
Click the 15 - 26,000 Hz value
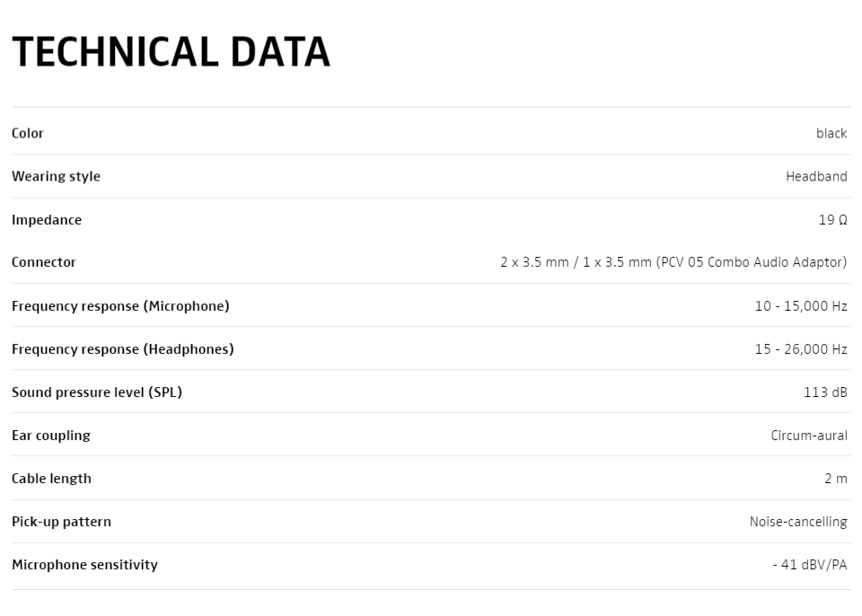click(x=801, y=349)
